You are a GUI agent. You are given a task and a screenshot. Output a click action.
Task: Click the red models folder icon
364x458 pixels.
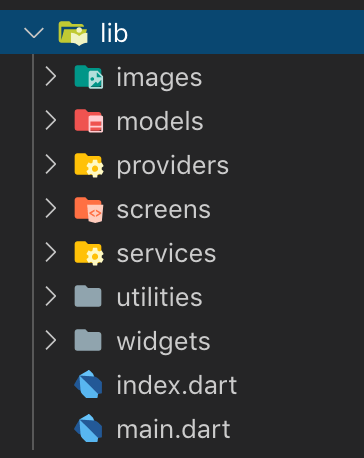pos(89,121)
